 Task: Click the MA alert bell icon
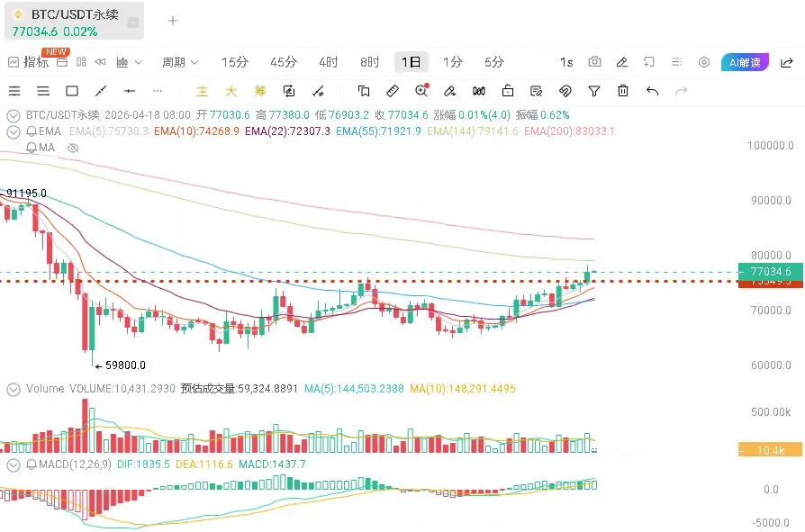point(32,148)
